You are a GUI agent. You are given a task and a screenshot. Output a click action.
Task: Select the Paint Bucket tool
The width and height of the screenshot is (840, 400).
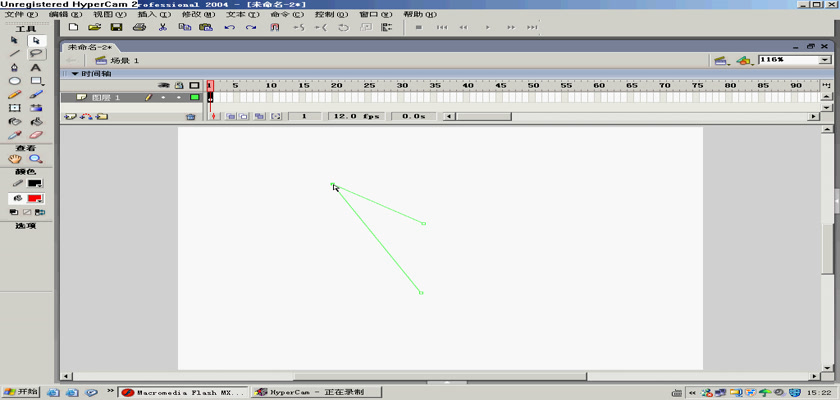tap(36, 122)
